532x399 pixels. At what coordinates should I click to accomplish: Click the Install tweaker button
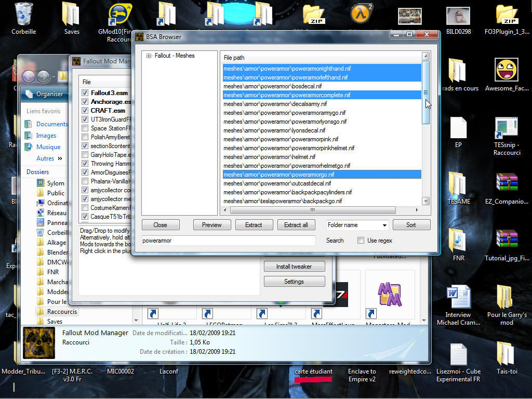pos(294,267)
